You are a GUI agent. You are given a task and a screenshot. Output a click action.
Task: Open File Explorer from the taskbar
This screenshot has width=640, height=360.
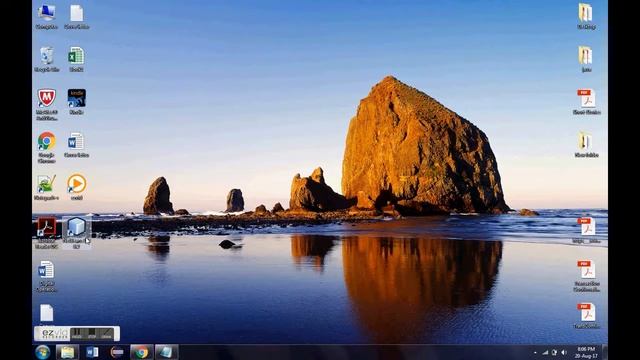(x=67, y=352)
